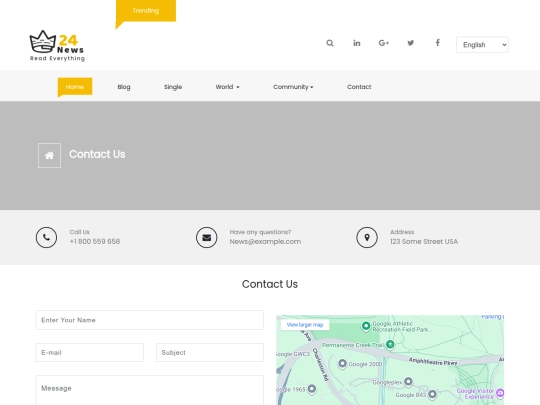Click the Amphitheatre Pkwy label on map
540x405 pixels.
(x=433, y=362)
